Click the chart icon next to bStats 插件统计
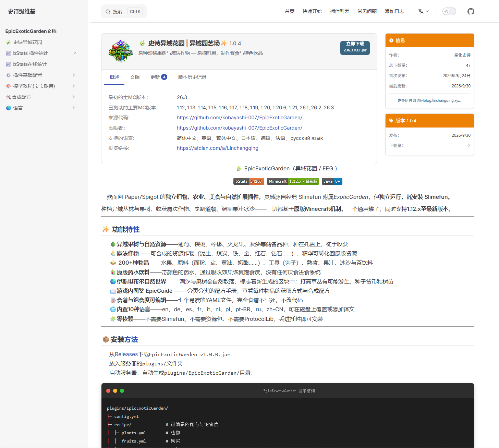Screen dimensions: 499x448 9,53
